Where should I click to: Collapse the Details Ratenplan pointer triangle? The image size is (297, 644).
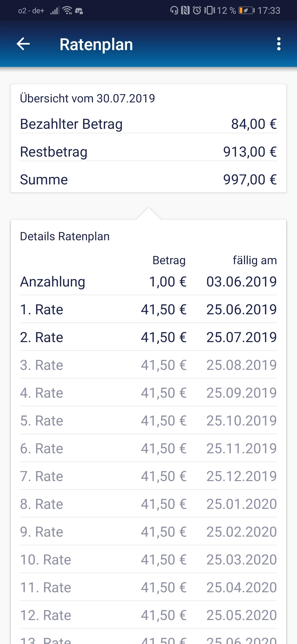pyautogui.click(x=148, y=214)
